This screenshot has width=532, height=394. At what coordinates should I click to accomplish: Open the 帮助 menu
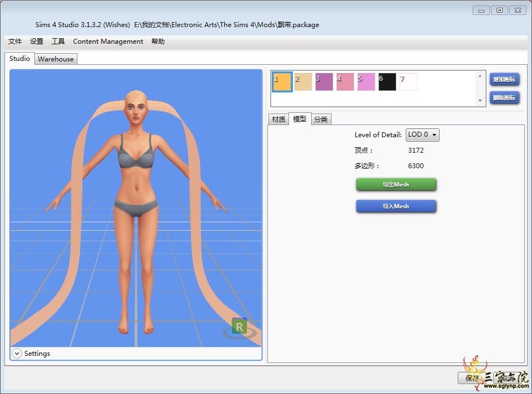coord(158,42)
